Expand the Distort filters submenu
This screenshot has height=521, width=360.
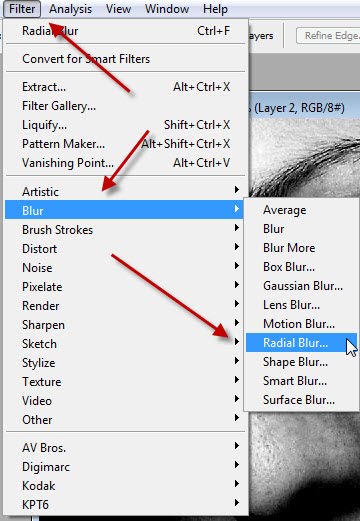point(126,249)
